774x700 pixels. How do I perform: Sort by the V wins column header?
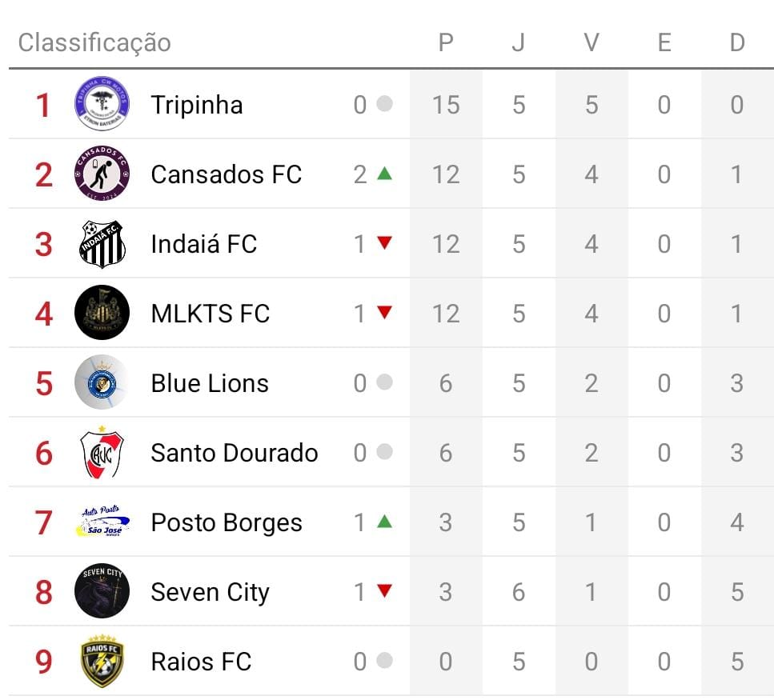[592, 42]
